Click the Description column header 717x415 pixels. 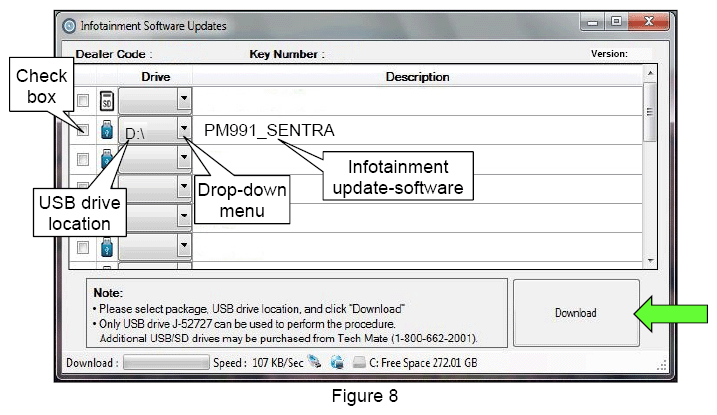point(417,77)
